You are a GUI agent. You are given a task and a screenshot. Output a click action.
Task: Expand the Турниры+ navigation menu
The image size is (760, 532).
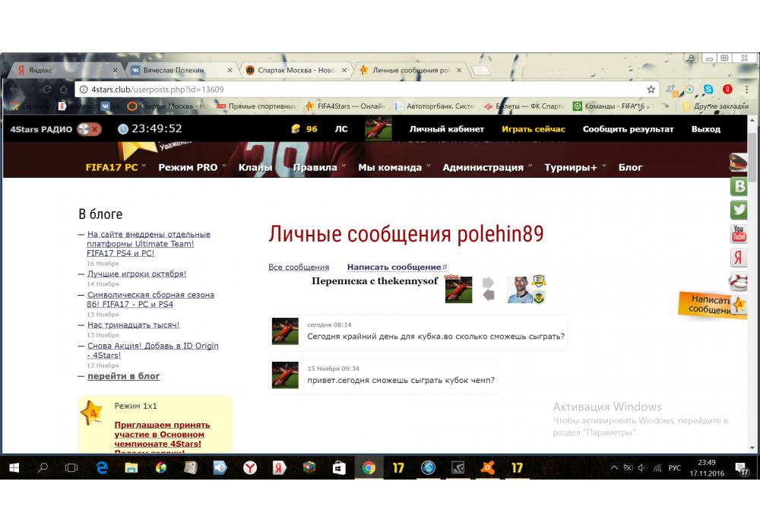(x=575, y=167)
